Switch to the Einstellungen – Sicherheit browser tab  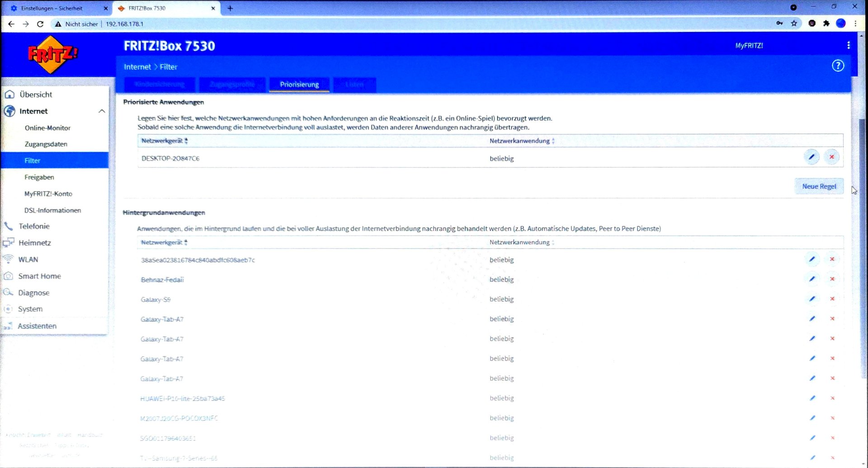pyautogui.click(x=52, y=8)
